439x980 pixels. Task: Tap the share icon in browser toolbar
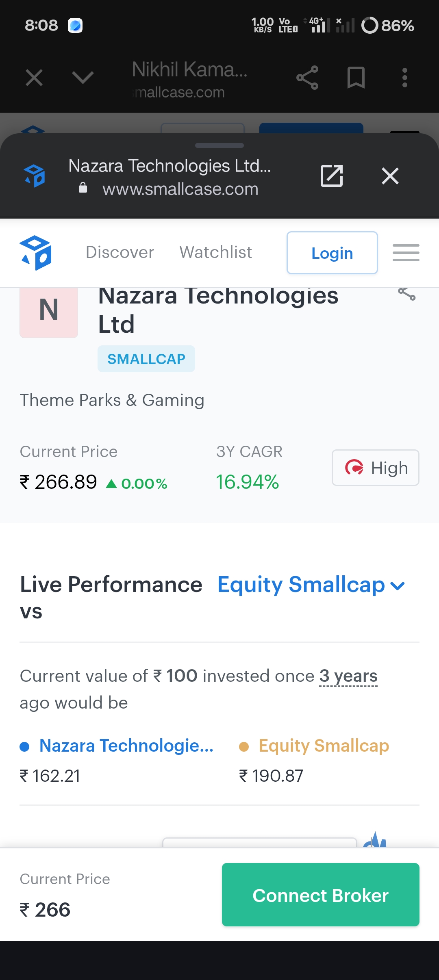click(x=307, y=77)
